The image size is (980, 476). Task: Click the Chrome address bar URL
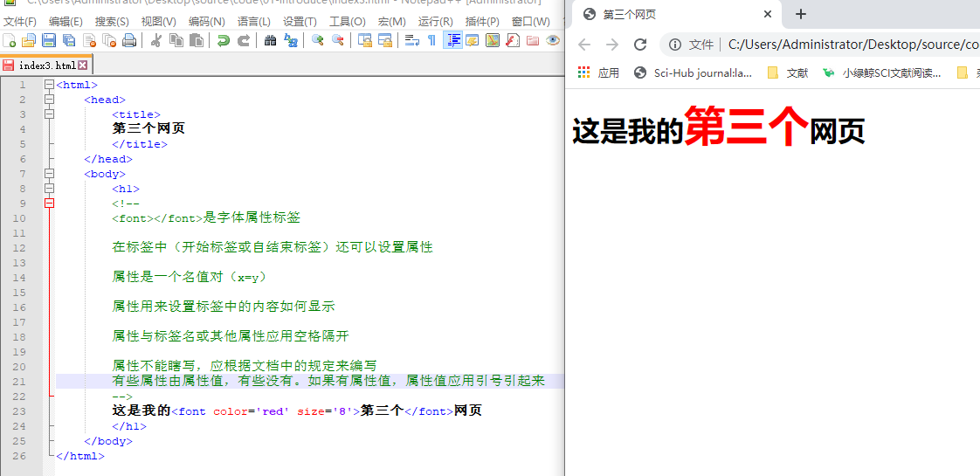853,45
